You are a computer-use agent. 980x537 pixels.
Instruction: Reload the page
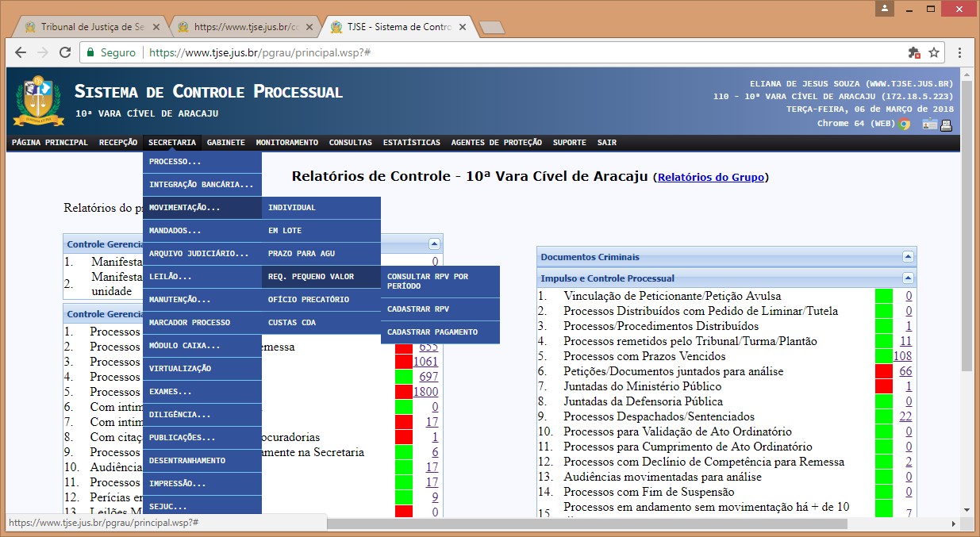pos(64,53)
